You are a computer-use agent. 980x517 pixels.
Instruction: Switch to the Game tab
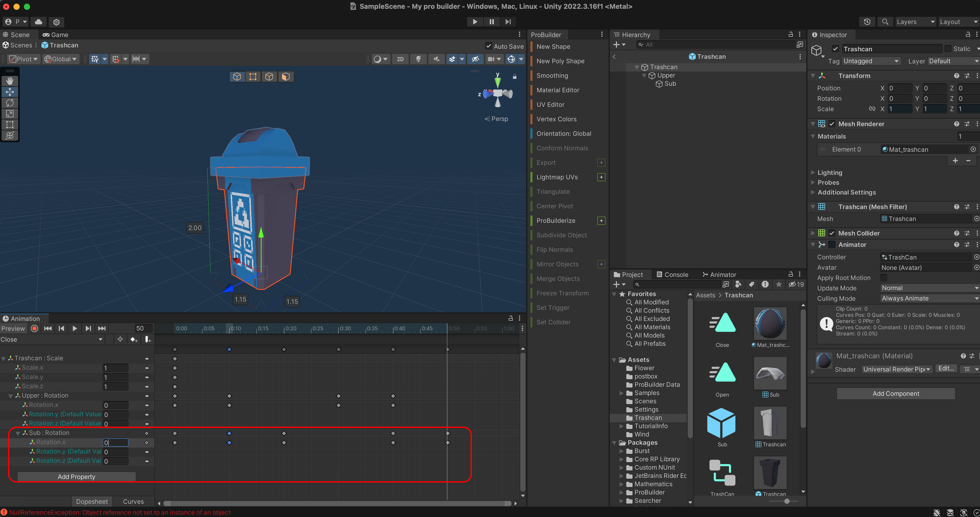pyautogui.click(x=55, y=35)
